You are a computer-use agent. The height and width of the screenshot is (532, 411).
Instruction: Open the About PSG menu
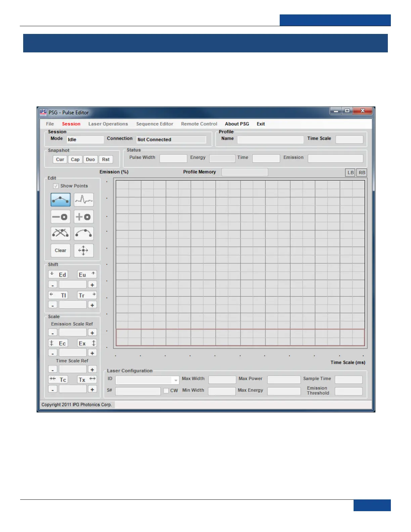237,124
